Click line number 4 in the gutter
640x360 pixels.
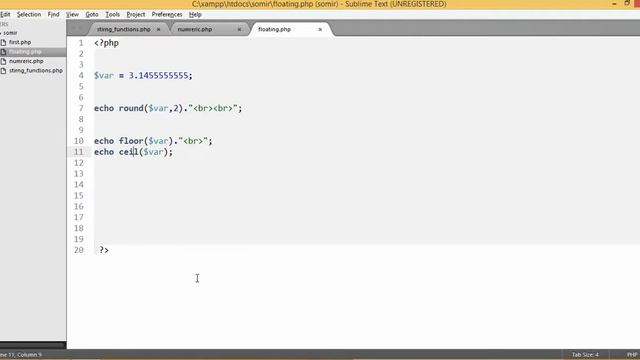(81, 76)
